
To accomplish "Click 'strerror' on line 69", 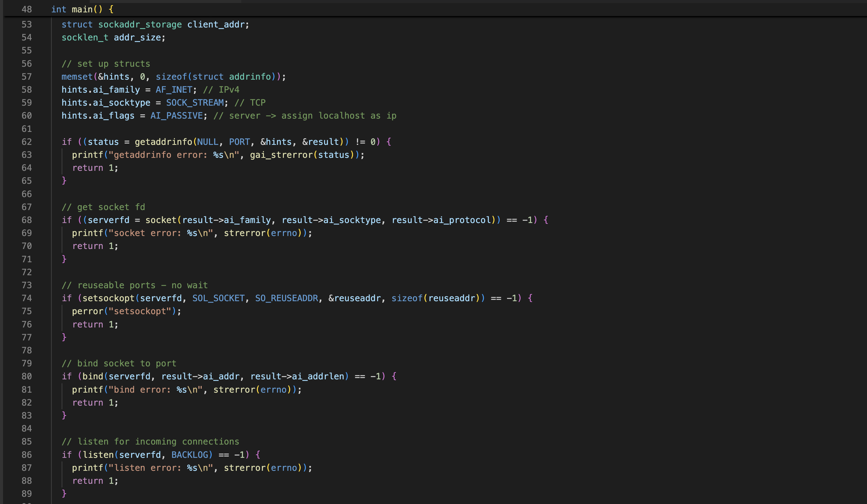I will (245, 233).
